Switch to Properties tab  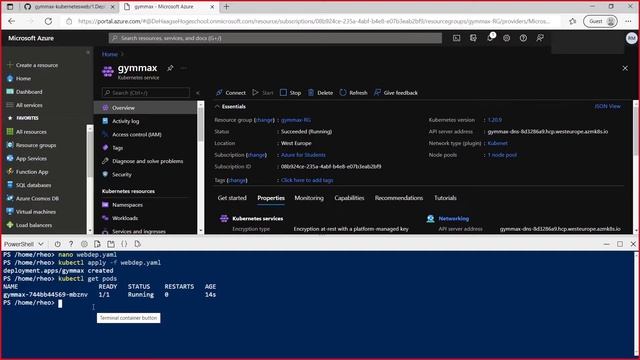coord(271,198)
